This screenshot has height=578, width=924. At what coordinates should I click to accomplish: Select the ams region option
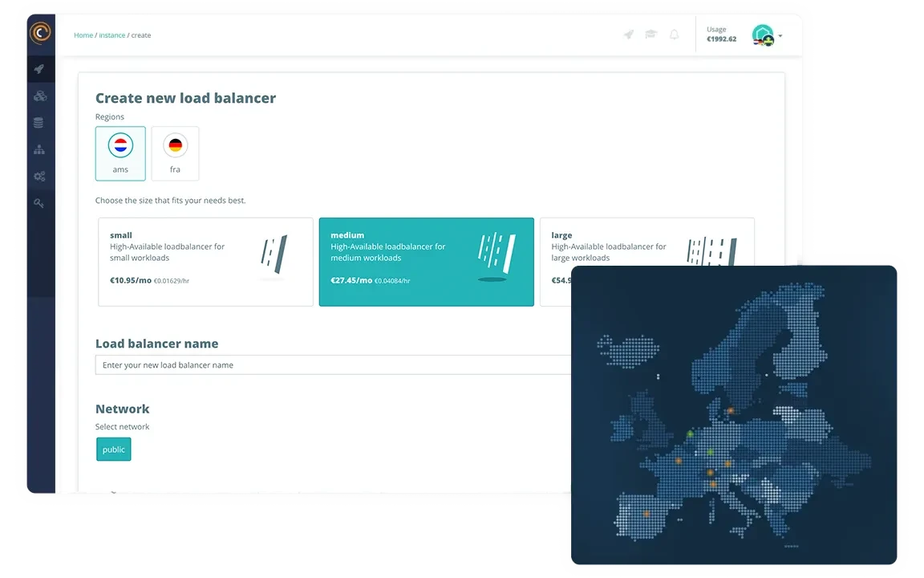point(120,153)
